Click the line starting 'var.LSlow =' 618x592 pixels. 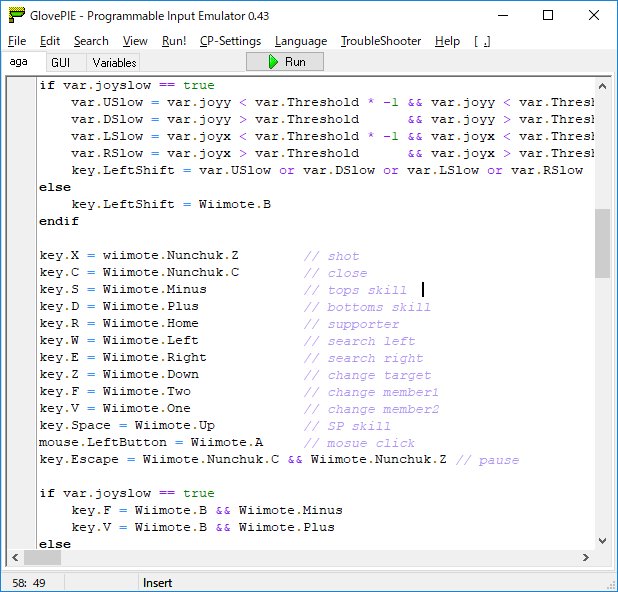tap(332, 136)
